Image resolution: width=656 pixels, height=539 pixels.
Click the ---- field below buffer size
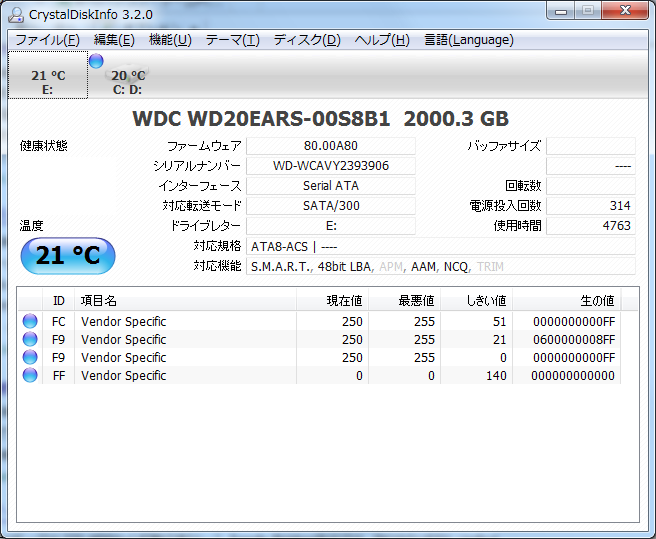point(591,166)
